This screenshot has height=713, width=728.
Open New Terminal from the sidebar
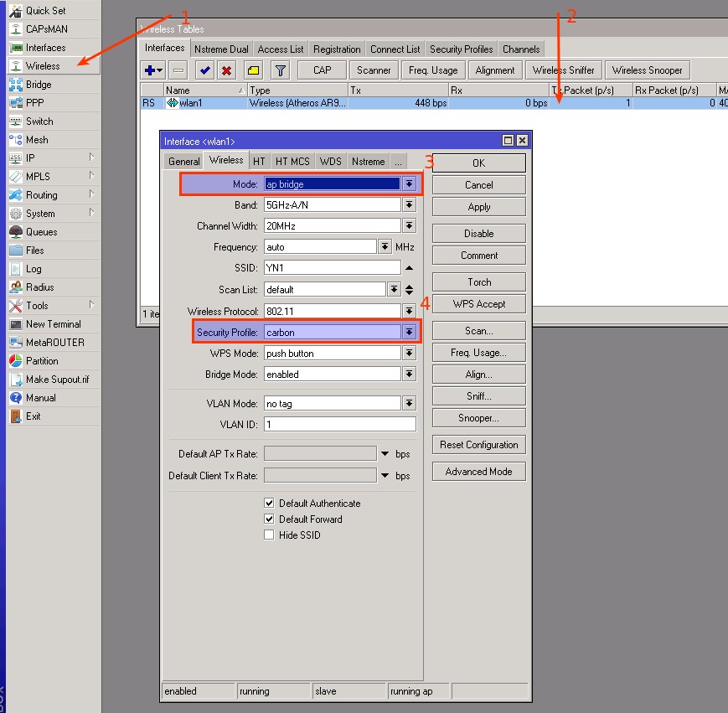point(53,324)
